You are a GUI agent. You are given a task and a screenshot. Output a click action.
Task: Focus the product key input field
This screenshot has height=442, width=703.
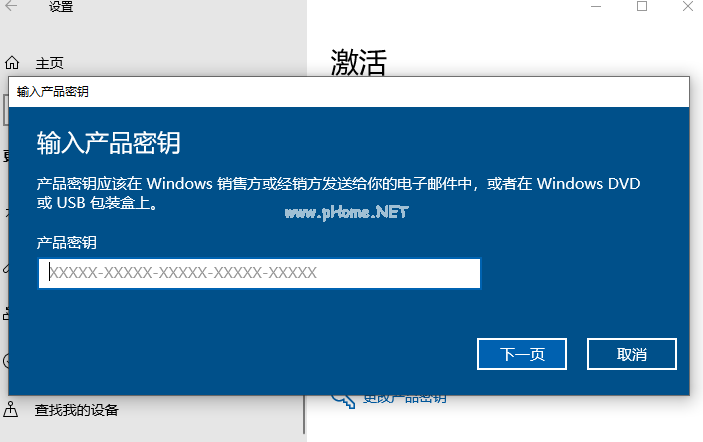coord(259,273)
